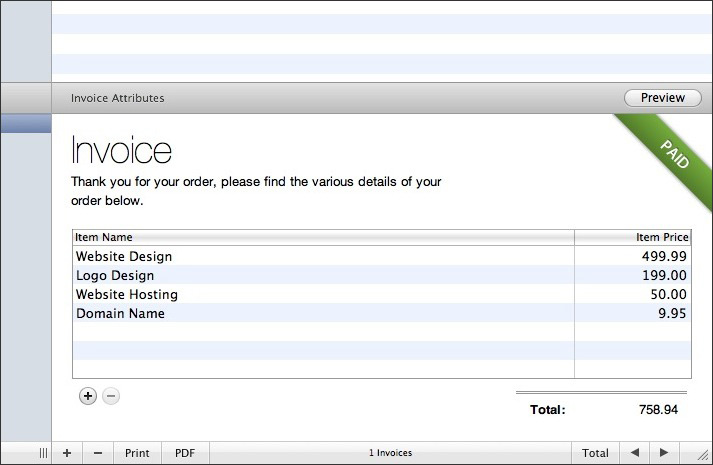The image size is (713, 465).
Task: Grab the sidebar resize handle in the bottom bar
Action: pos(43,453)
